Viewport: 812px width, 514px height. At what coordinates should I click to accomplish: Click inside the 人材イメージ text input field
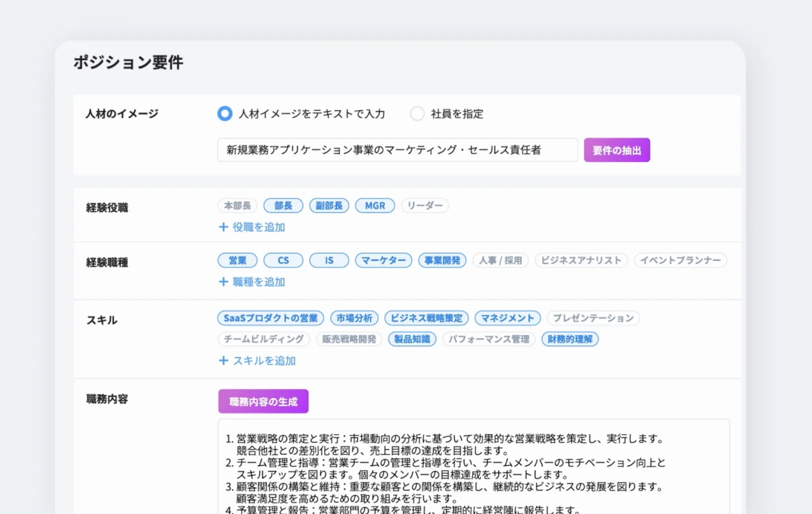397,150
